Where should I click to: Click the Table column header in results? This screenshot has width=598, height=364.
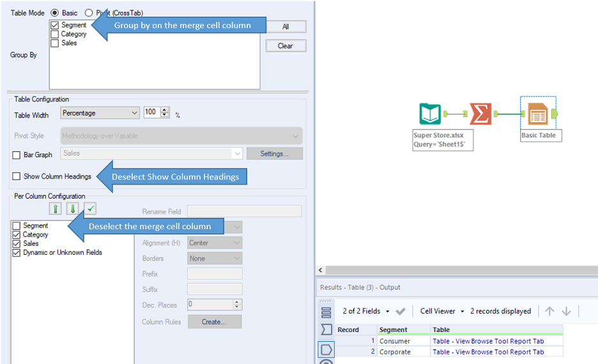click(496, 330)
